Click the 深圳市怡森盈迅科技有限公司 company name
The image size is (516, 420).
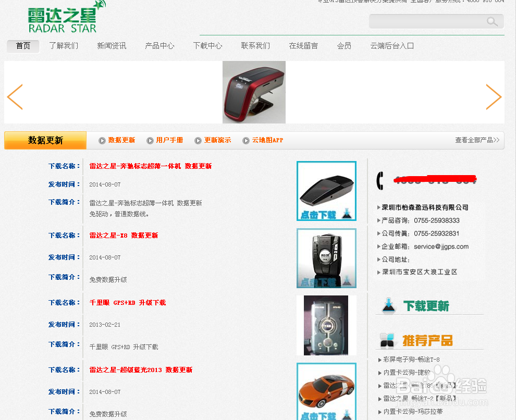tap(425, 207)
